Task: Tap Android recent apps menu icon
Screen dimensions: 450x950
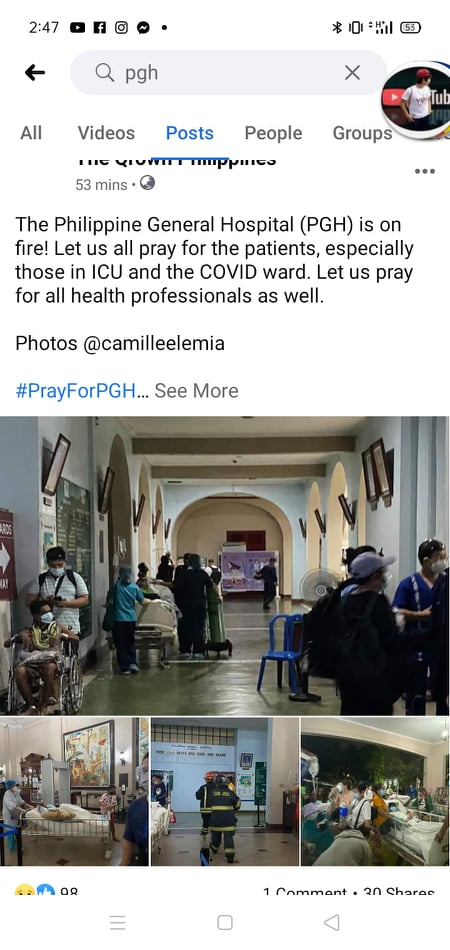Action: 118,923
